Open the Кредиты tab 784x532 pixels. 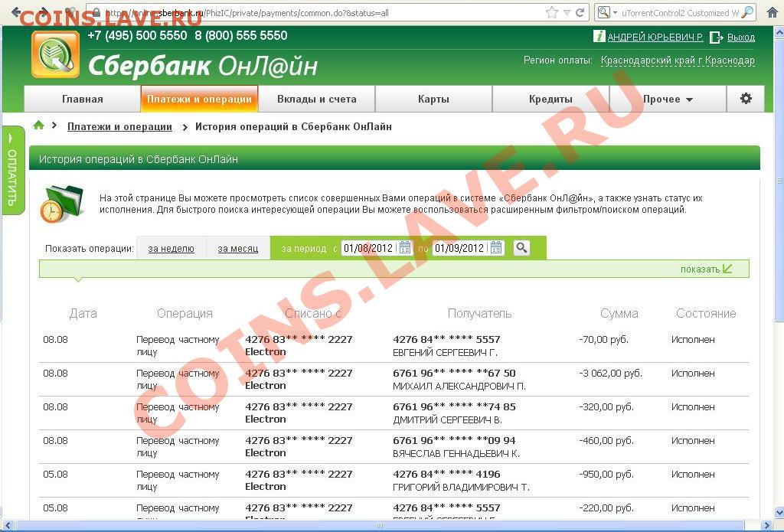pos(550,99)
